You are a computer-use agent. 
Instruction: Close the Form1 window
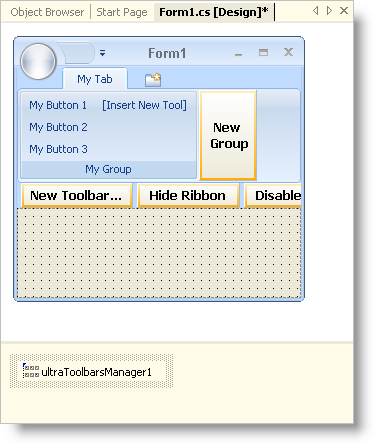[x=288, y=52]
